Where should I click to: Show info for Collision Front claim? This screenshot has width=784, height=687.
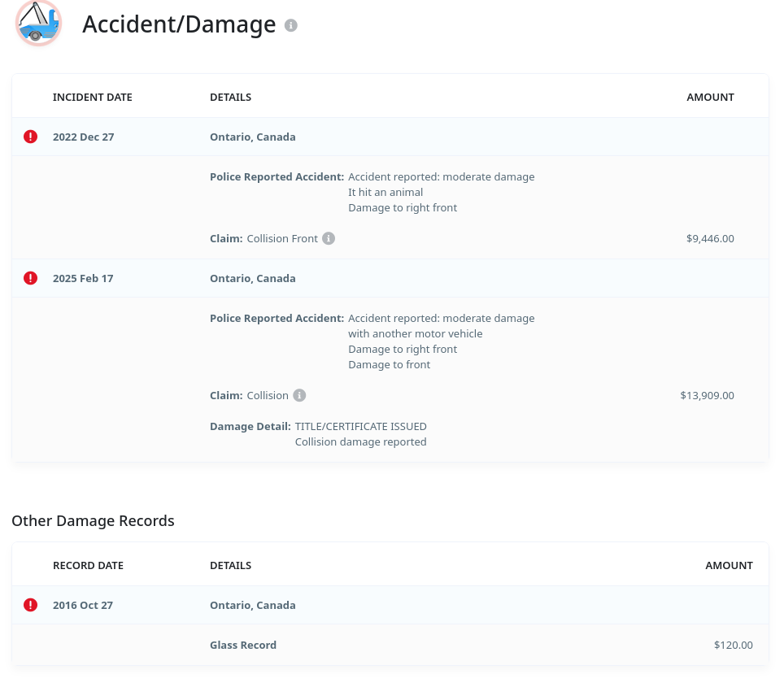pyautogui.click(x=329, y=239)
